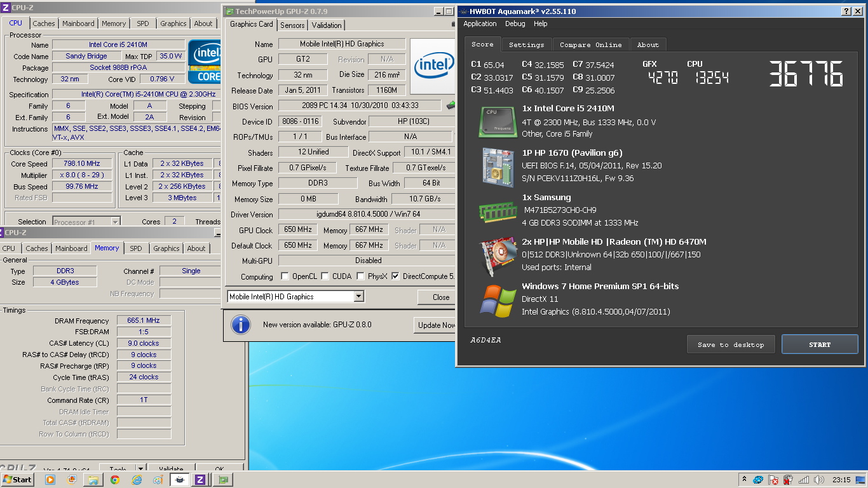
Task: Click the Intel logo in GPU-Z
Action: [x=434, y=66]
